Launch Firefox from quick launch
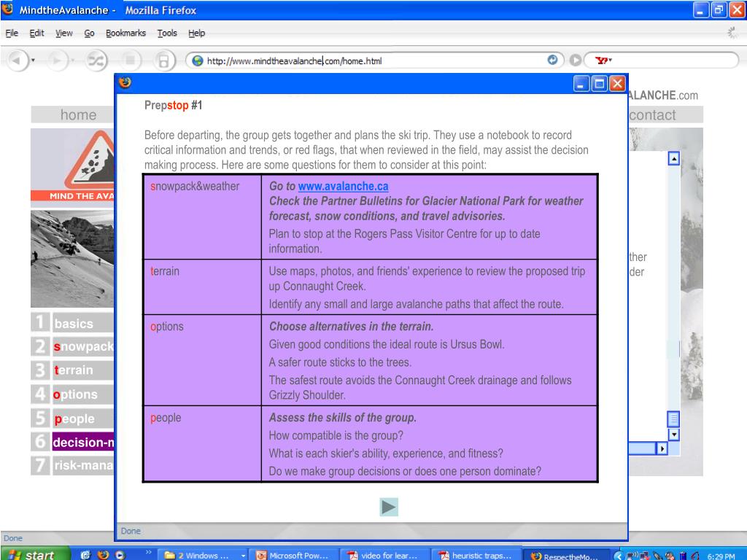The height and width of the screenshot is (560, 747). (103, 555)
